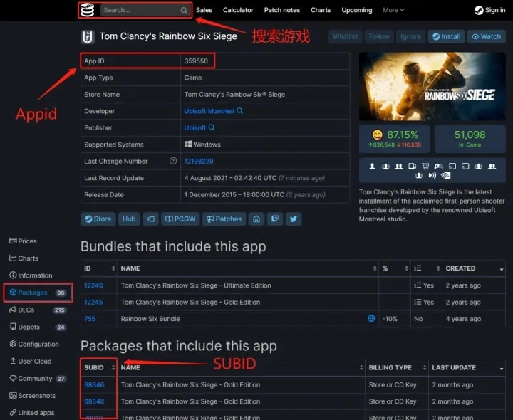Viewport: 513px width, 420px height.
Task: Search games by developer Ubisoft Montreal magnifier
Action: tap(240, 111)
